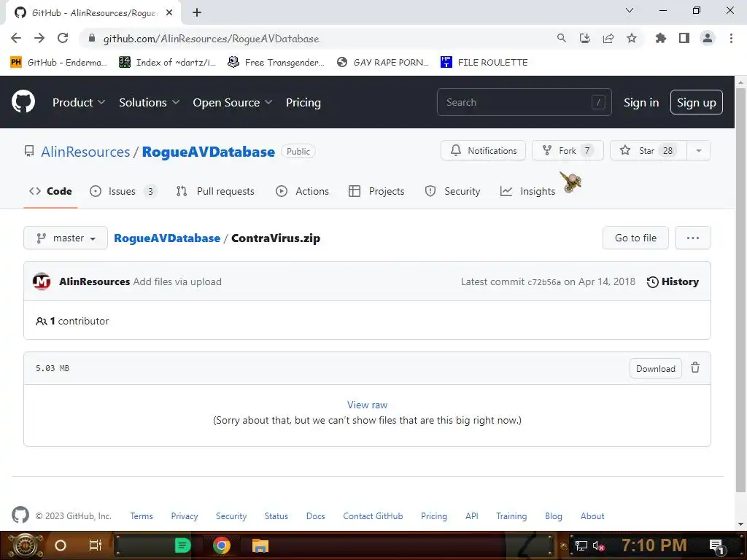Expand the Chrome tab search chevron
Viewport: 747px width, 560px height.
click(x=630, y=10)
